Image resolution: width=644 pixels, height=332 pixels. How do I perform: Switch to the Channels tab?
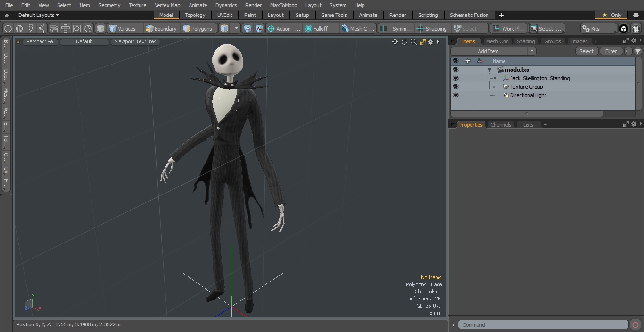click(x=501, y=125)
